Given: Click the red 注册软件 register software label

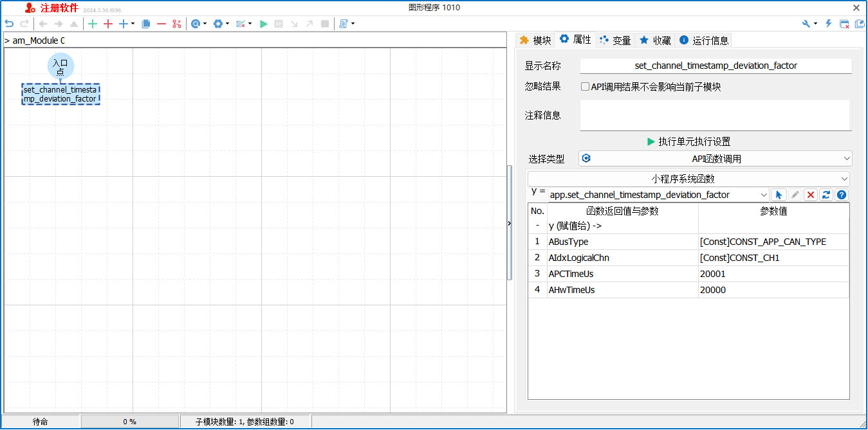Looking at the screenshot, I should pos(59,8).
